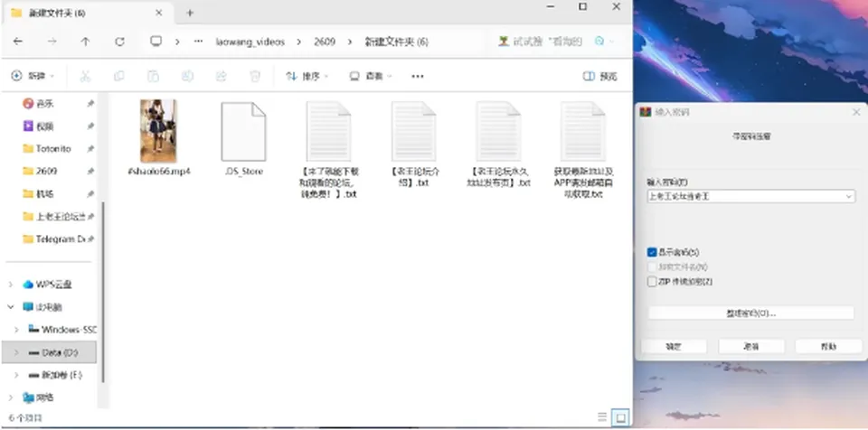Expand the Windows-SSD drive node
The image size is (868, 430).
16,330
